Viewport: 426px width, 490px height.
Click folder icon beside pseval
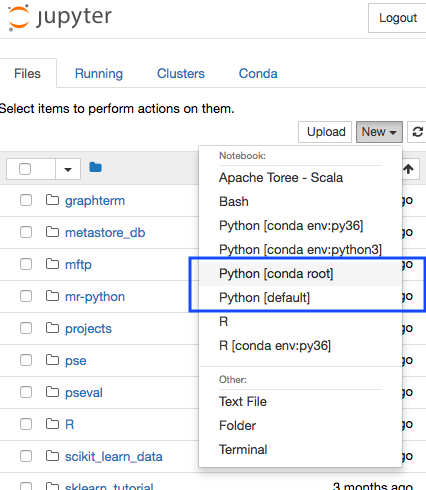[52, 392]
